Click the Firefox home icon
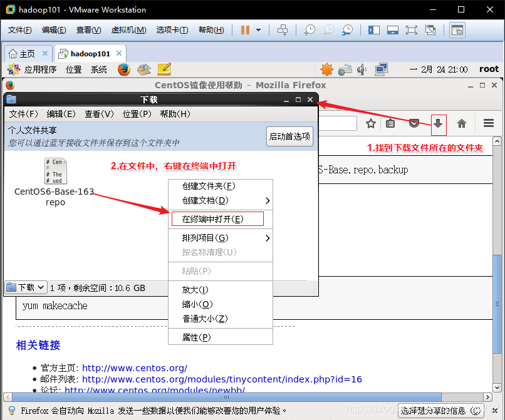The height and width of the screenshot is (420, 505). [462, 124]
